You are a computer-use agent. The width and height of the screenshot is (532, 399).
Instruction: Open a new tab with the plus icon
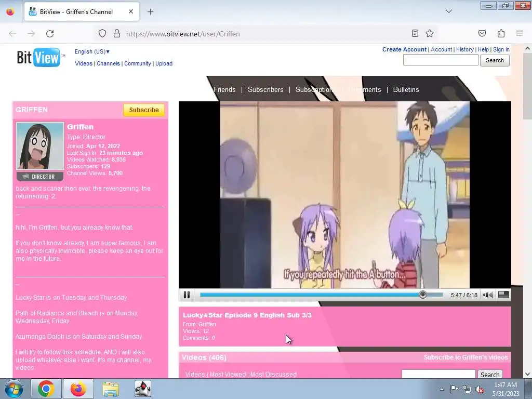(150, 12)
